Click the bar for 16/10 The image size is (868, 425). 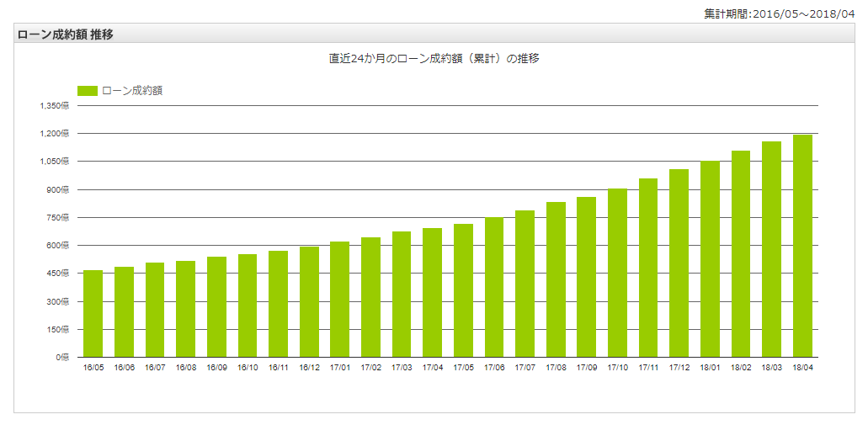tap(248, 306)
